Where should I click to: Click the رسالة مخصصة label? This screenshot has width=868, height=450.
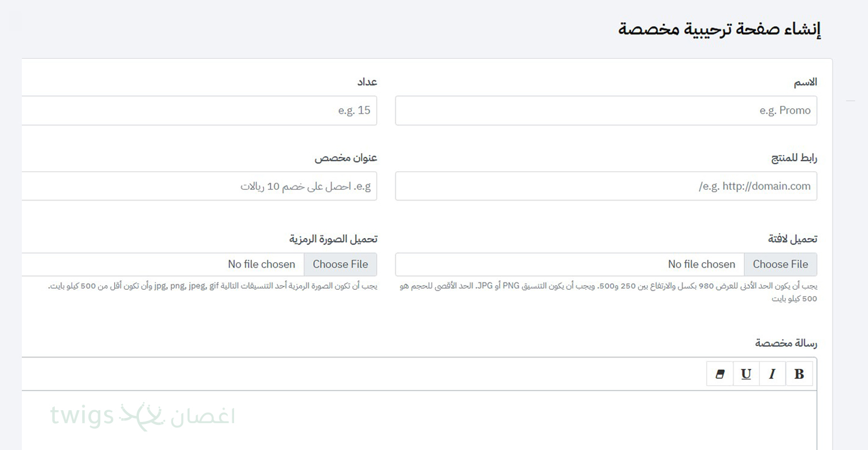(786, 343)
